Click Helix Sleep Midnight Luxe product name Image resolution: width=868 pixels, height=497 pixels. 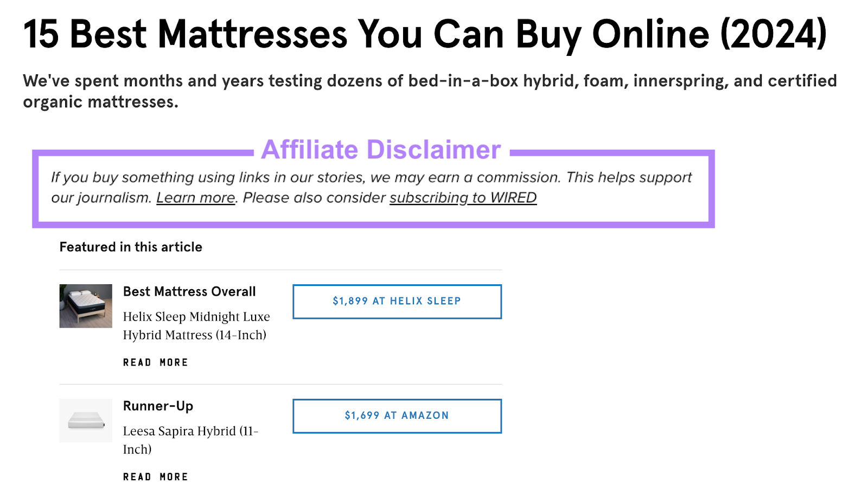[x=196, y=326]
